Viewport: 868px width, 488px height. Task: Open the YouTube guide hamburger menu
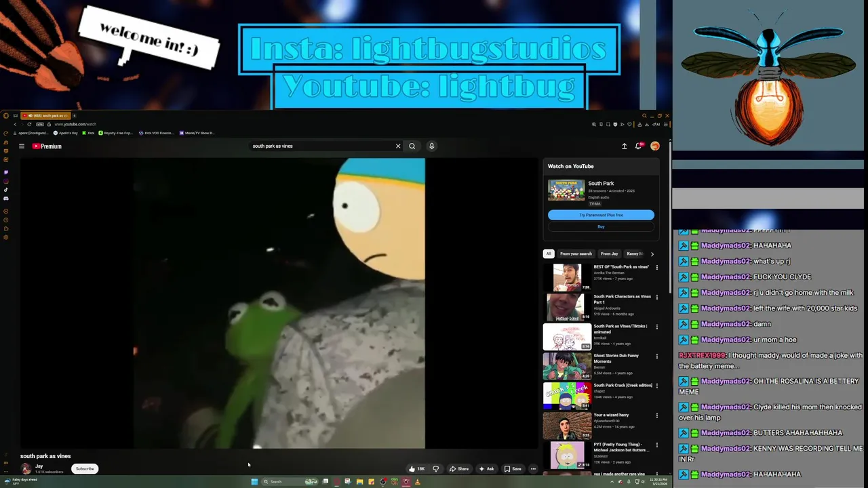22,146
